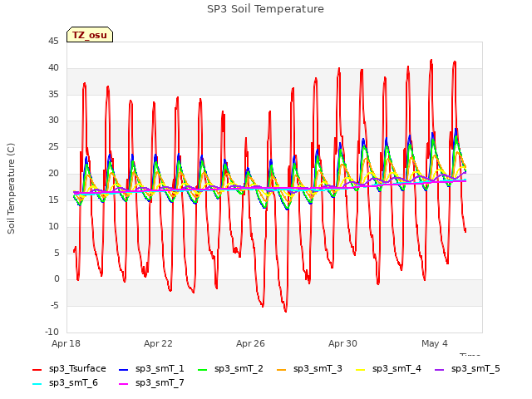Toggle the sp3_smT_2 legend label

tap(239, 369)
